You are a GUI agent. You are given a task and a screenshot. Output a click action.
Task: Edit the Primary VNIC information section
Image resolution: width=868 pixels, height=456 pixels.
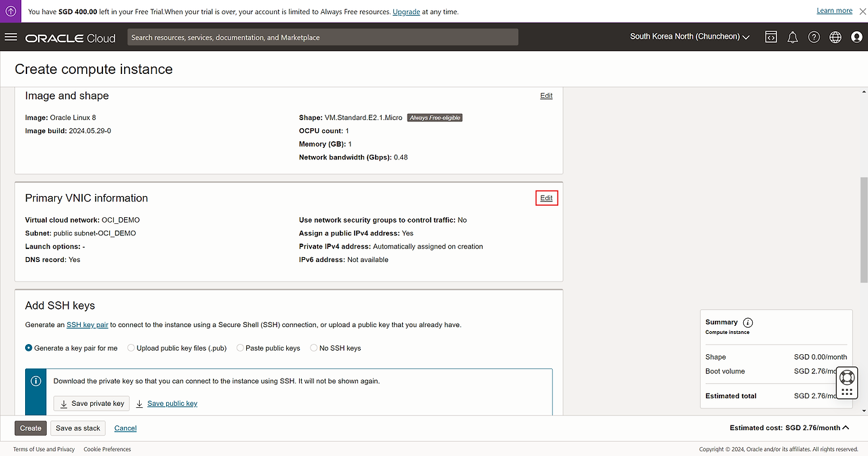pos(546,198)
